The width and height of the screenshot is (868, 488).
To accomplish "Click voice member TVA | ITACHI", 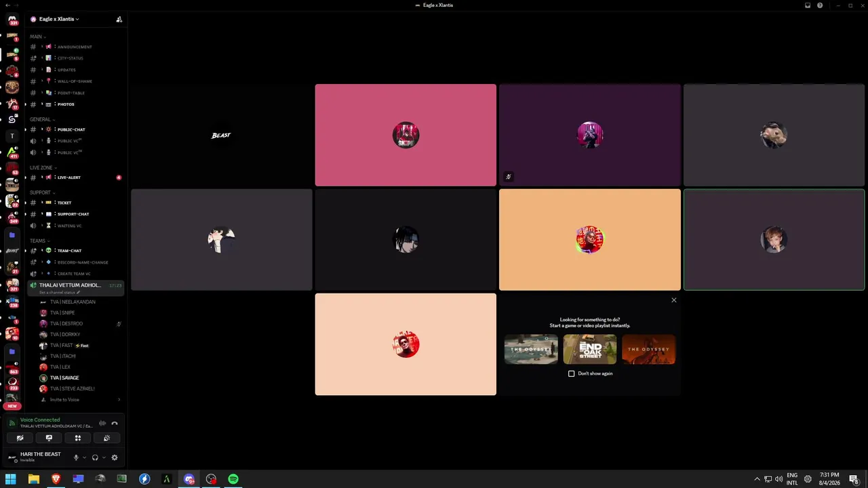I will 80,356.
